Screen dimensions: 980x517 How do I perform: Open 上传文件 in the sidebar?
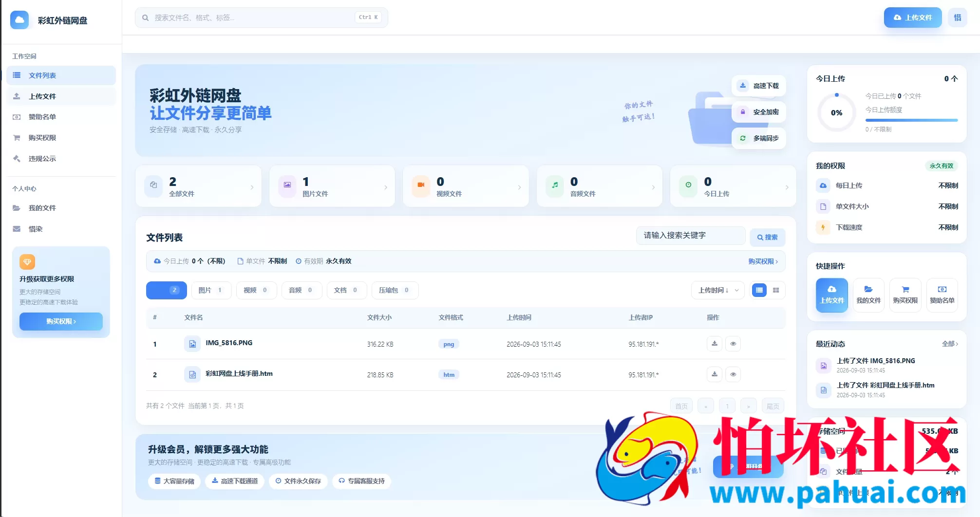(61, 96)
